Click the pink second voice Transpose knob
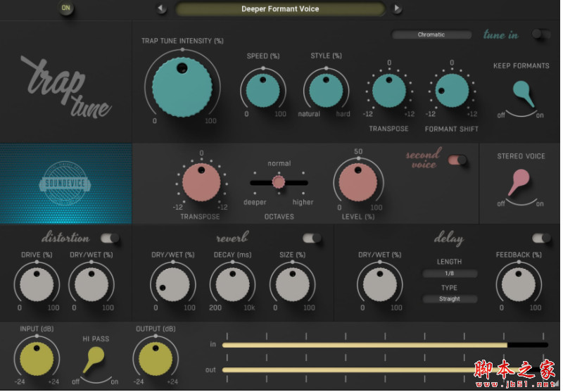 [201, 182]
